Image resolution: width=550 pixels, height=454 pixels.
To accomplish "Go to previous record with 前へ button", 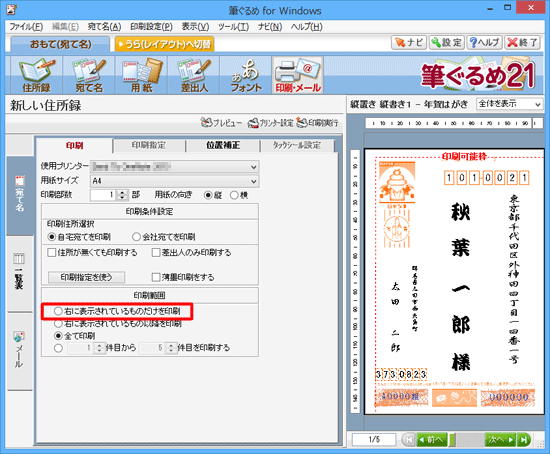I will click(x=432, y=440).
